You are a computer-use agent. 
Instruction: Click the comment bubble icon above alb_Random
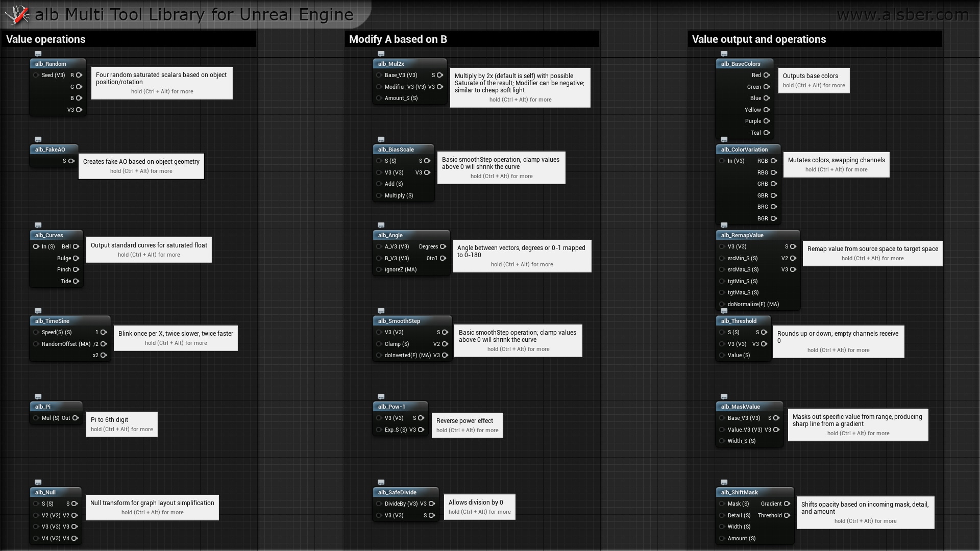point(38,54)
